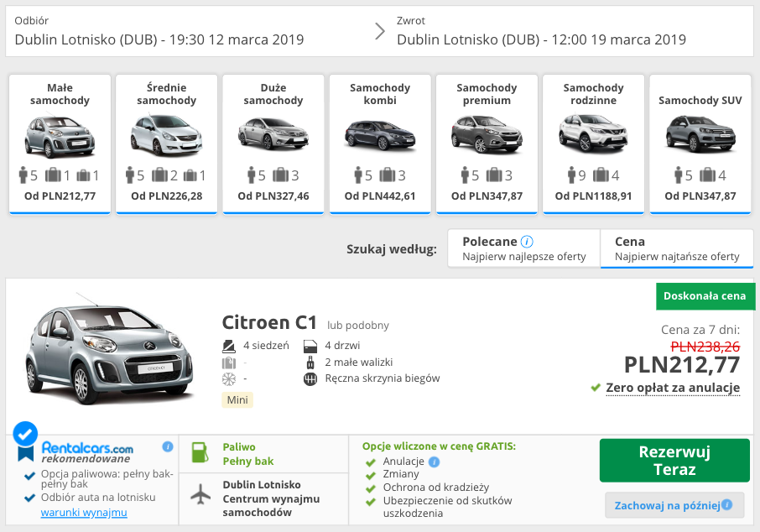Select Małe samochody car category
The height and width of the screenshot is (532, 760).
coord(60,143)
